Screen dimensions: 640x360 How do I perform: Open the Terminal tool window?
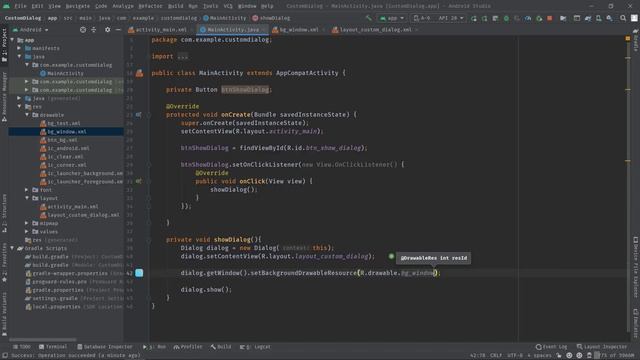coord(53,347)
